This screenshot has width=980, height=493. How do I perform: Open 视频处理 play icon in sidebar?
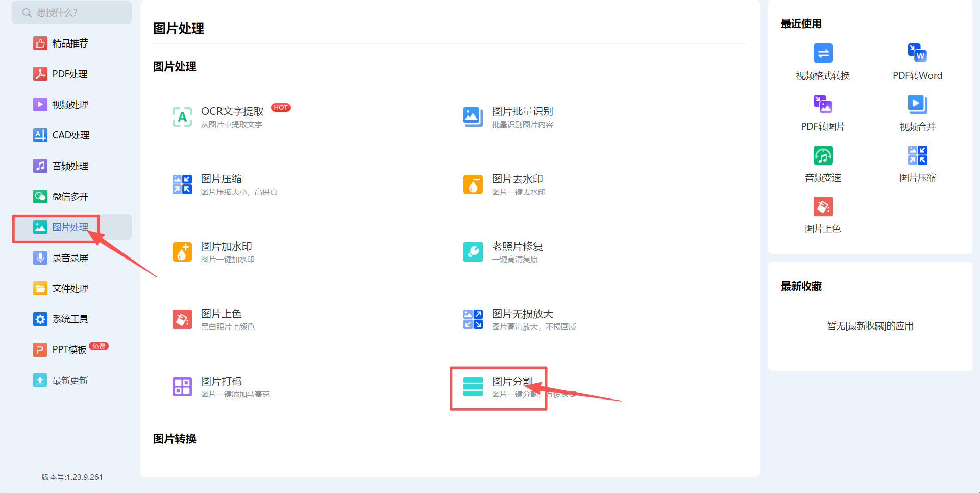pyautogui.click(x=40, y=105)
